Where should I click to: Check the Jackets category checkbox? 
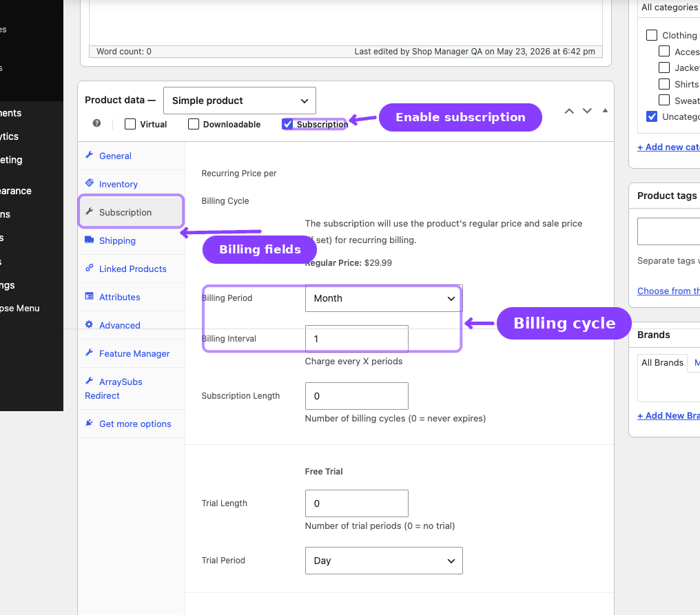(664, 68)
